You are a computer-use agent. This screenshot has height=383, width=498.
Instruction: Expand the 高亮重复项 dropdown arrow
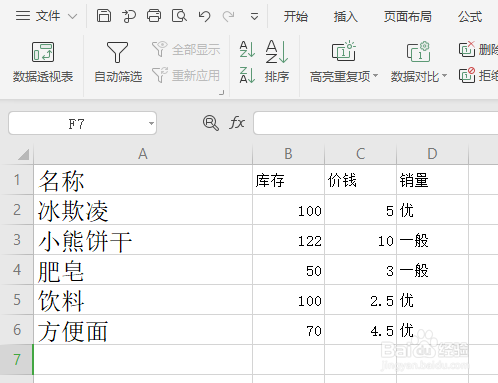tap(376, 76)
